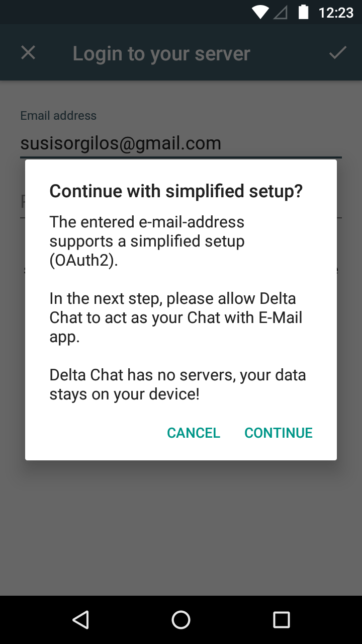Tap the cellular signal status icon
The height and width of the screenshot is (644, 362).
[281, 12]
